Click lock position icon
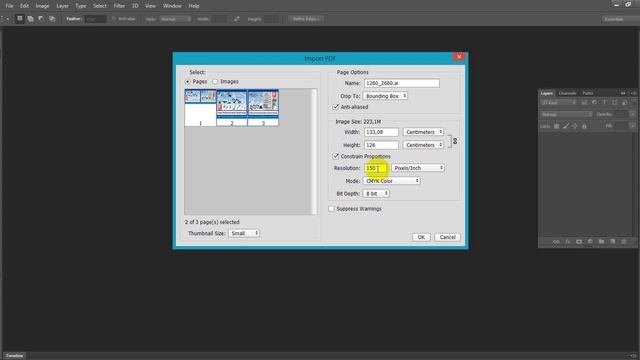 [x=575, y=127]
